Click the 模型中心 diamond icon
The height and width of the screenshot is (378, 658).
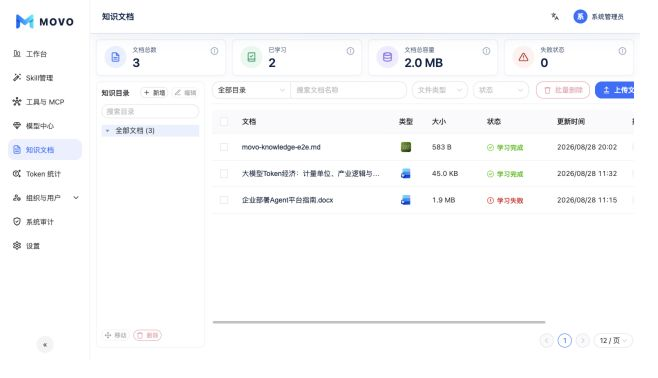[x=17, y=125]
